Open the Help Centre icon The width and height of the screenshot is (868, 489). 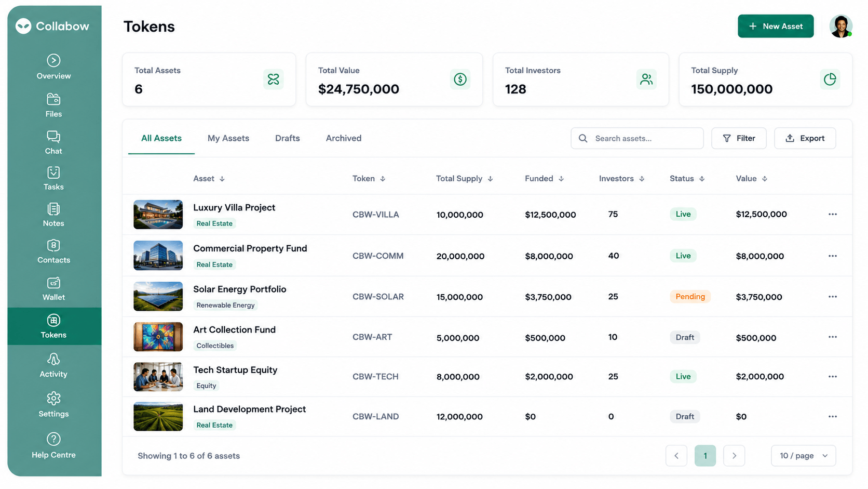point(53,439)
